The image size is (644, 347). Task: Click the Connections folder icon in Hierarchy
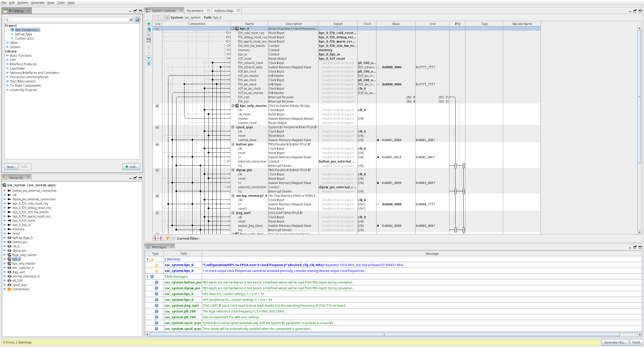[9, 289]
